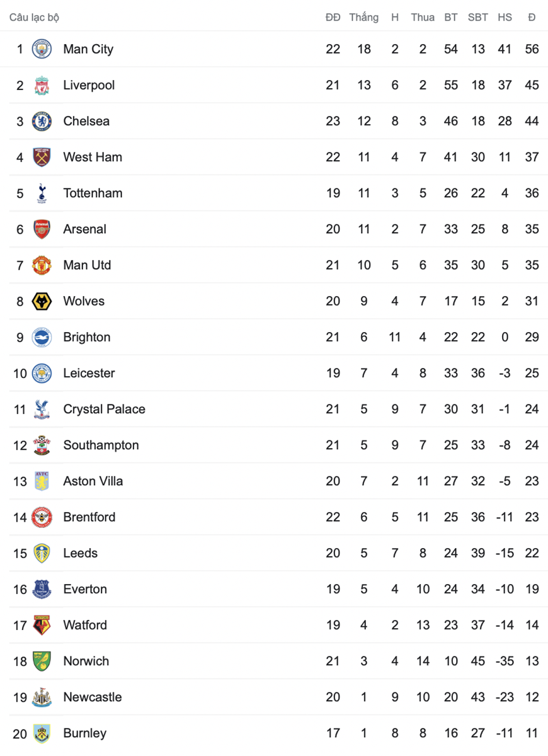Select the Burnley team row name
The image size is (548, 756).
(84, 733)
